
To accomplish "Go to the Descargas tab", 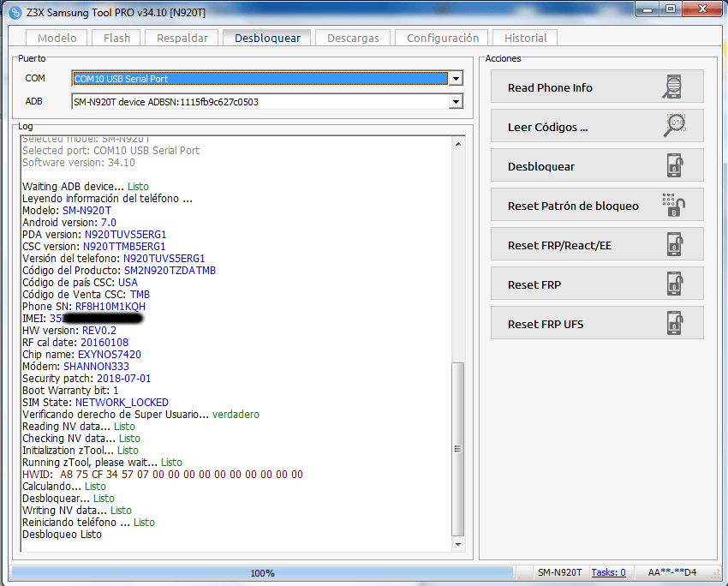I will (x=353, y=38).
